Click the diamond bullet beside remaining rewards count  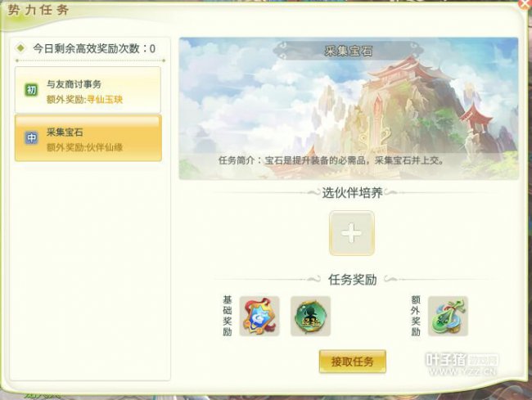[x=20, y=48]
